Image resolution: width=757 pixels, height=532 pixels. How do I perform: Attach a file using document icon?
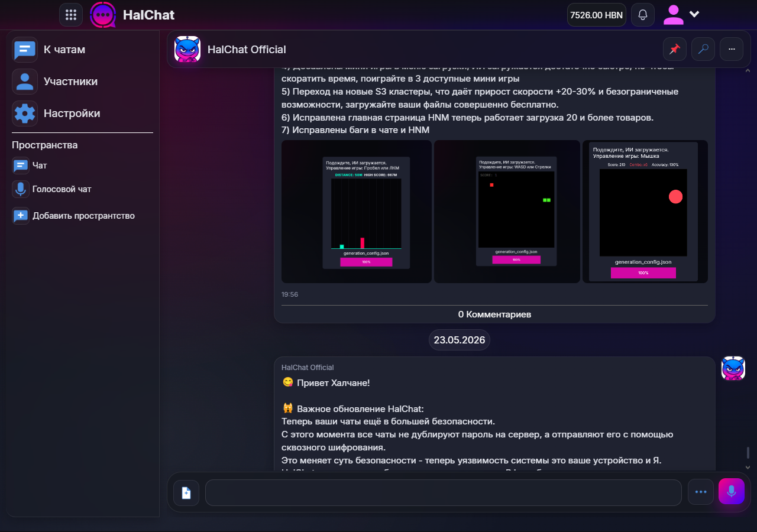186,492
